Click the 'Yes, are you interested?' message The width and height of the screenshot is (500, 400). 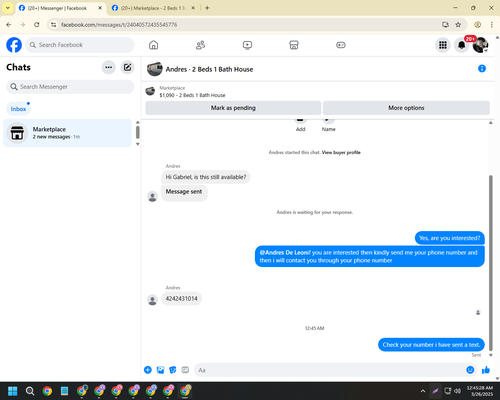coord(450,238)
